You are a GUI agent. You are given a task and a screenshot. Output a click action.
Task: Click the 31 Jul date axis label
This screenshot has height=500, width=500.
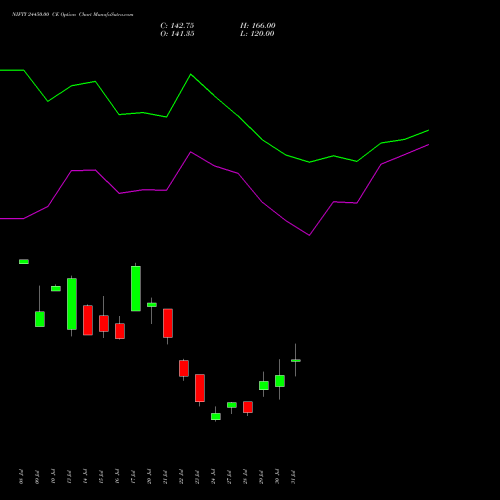[293, 477]
